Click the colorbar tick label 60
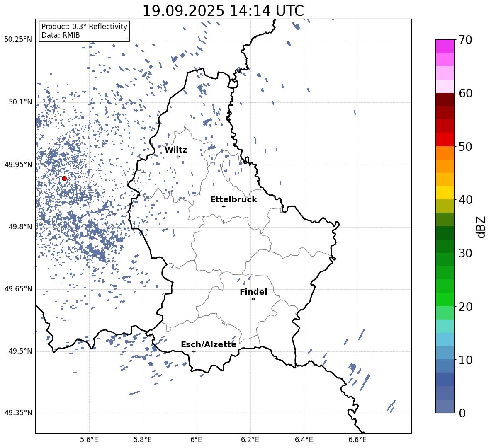The height and width of the screenshot is (448, 491). (x=465, y=93)
